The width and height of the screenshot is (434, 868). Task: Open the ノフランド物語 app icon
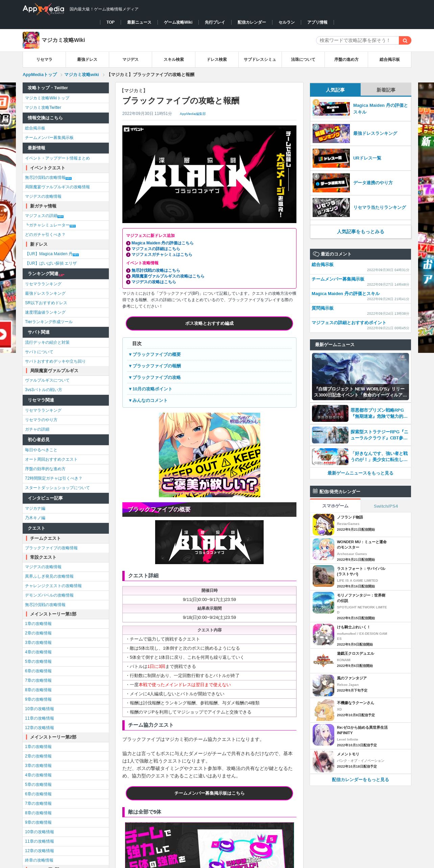323,525
